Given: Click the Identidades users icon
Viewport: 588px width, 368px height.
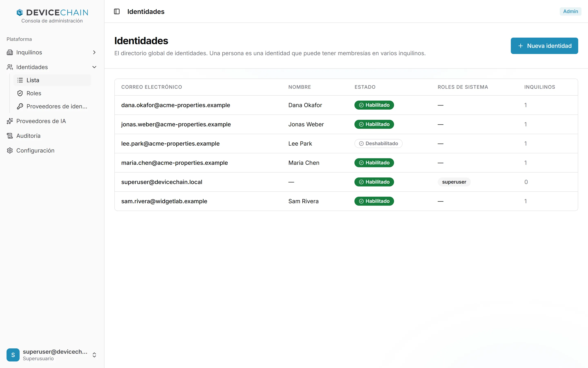Looking at the screenshot, I should pos(10,67).
